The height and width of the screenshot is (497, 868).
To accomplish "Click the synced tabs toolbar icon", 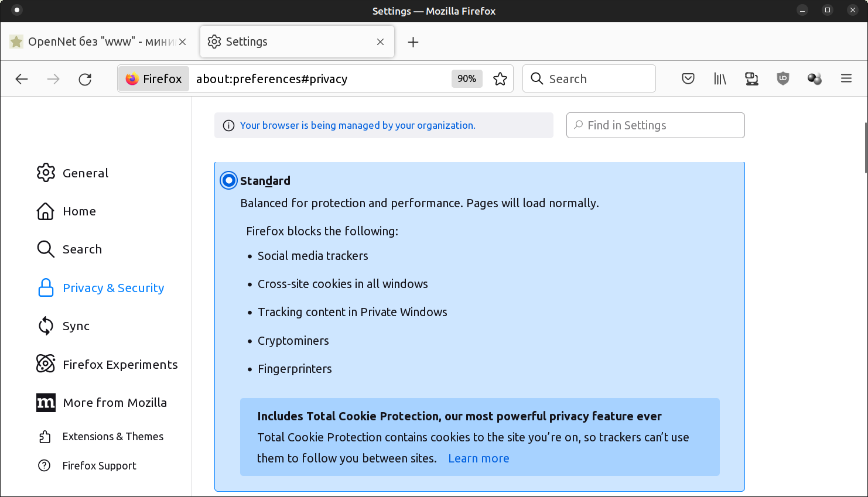I will [751, 78].
